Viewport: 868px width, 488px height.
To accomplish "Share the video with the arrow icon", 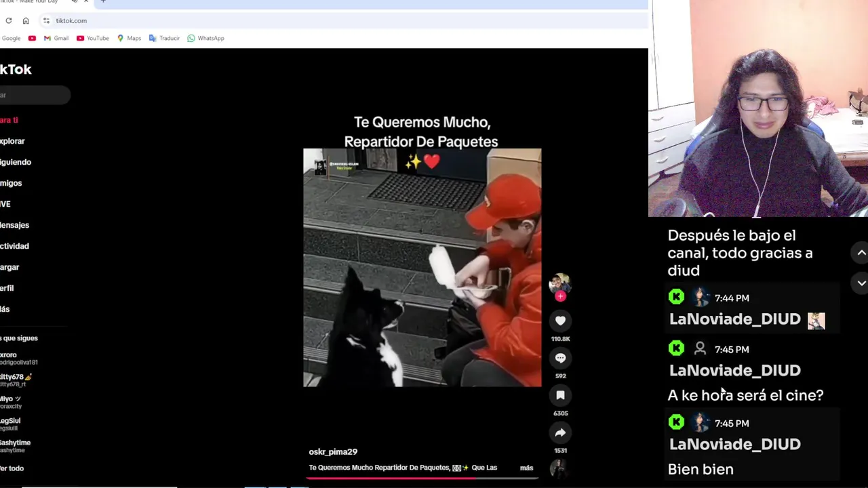I will pos(560,432).
